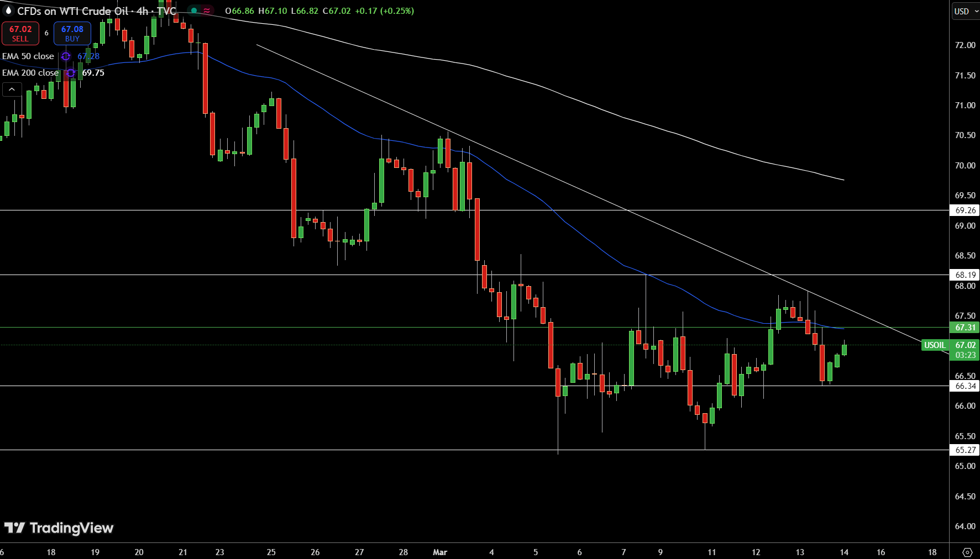980x559 pixels.
Task: Click the green 67.31 price label
Action: pos(965,328)
